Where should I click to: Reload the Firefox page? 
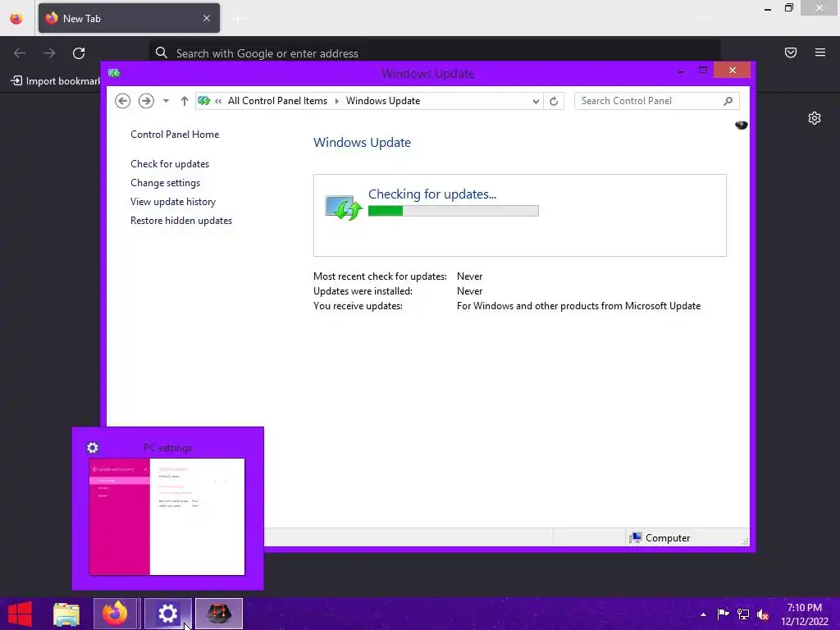click(x=79, y=53)
